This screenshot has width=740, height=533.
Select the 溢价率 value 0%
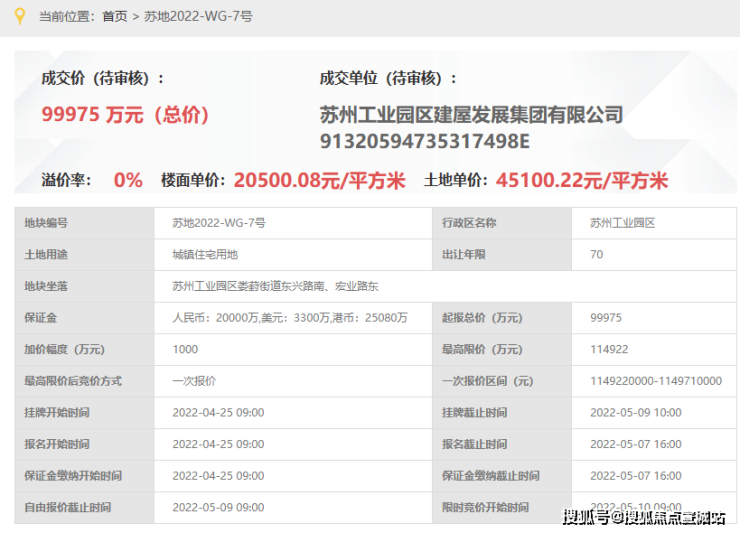pyautogui.click(x=128, y=180)
